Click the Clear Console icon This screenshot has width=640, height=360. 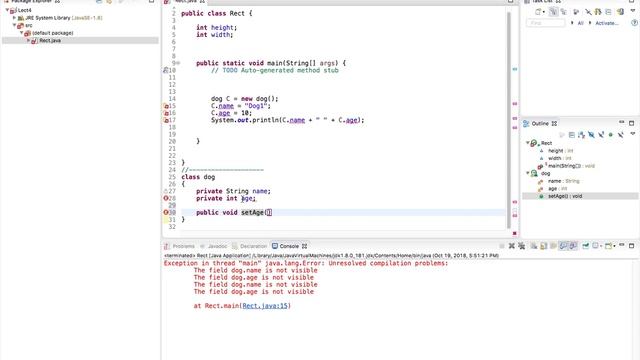click(x=533, y=246)
